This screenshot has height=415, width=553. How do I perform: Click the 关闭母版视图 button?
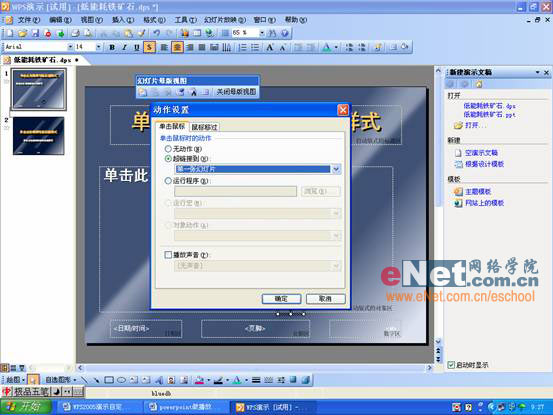(x=236, y=92)
